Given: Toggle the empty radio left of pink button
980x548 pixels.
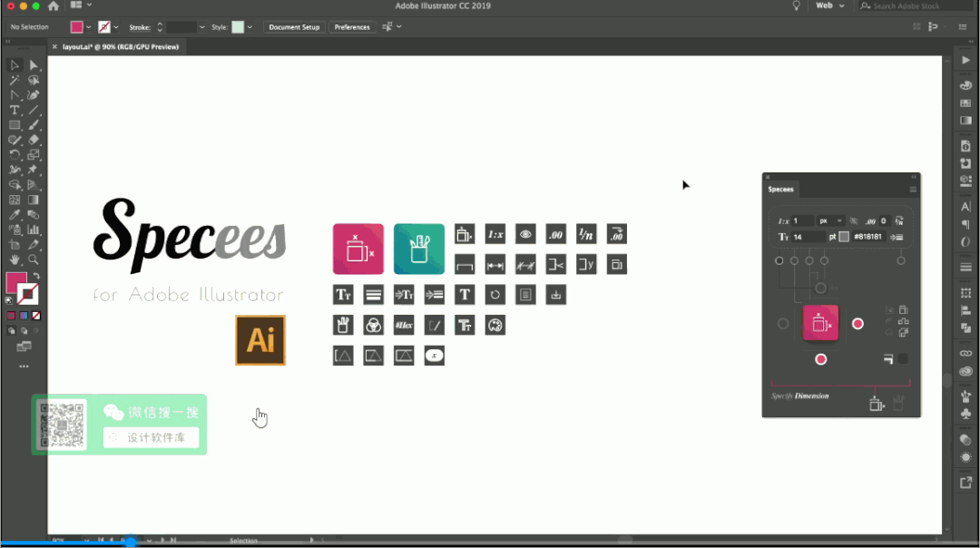Looking at the screenshot, I should [x=783, y=324].
